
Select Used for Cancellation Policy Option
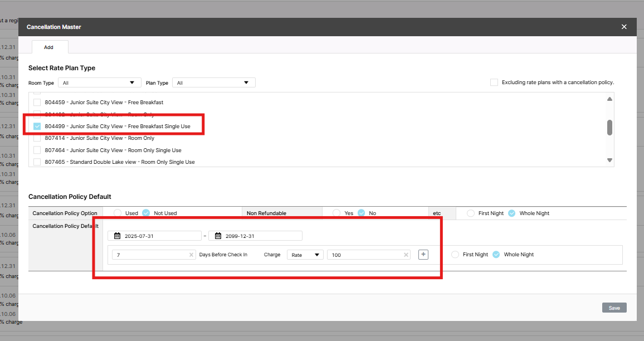(x=118, y=213)
